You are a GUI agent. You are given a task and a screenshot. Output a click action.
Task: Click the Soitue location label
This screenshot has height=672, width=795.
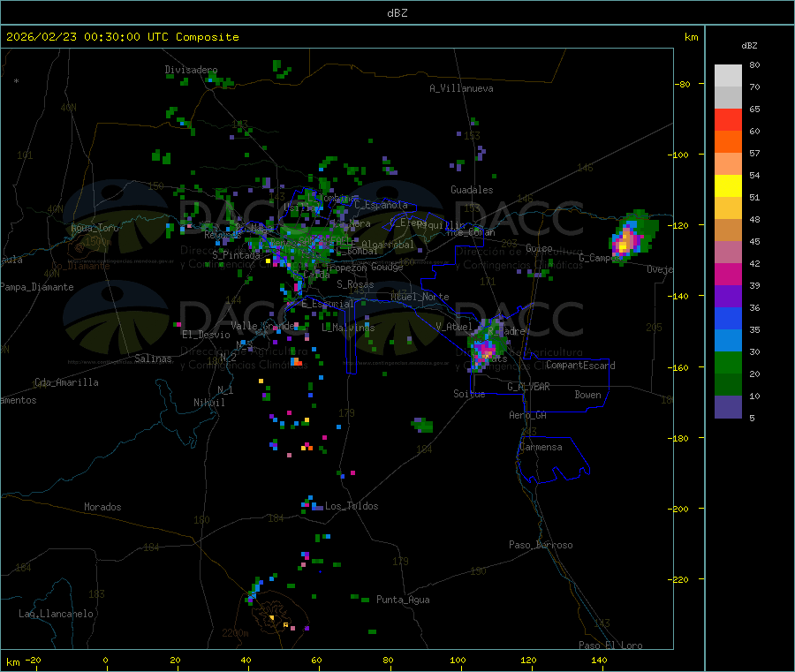[x=469, y=394]
